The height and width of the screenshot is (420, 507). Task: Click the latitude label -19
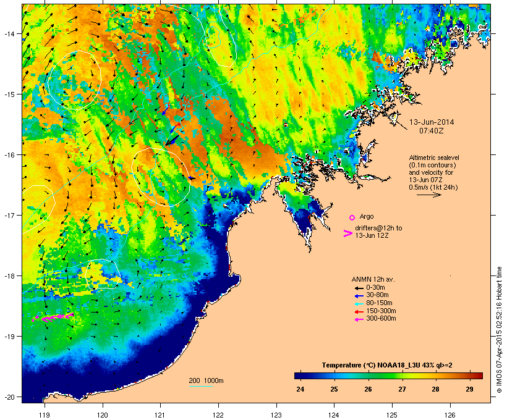pyautogui.click(x=9, y=337)
